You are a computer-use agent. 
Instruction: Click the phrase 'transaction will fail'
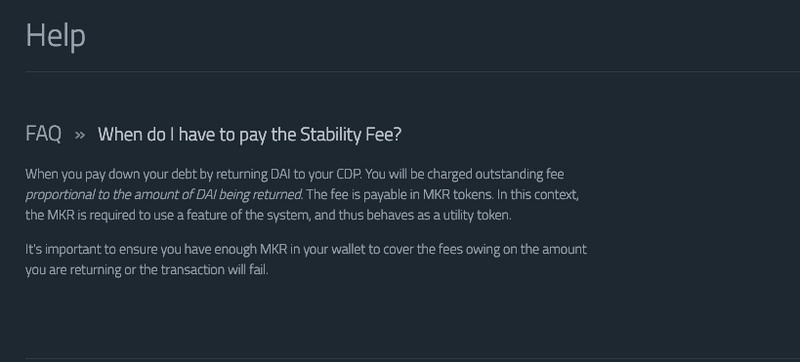[214, 270]
